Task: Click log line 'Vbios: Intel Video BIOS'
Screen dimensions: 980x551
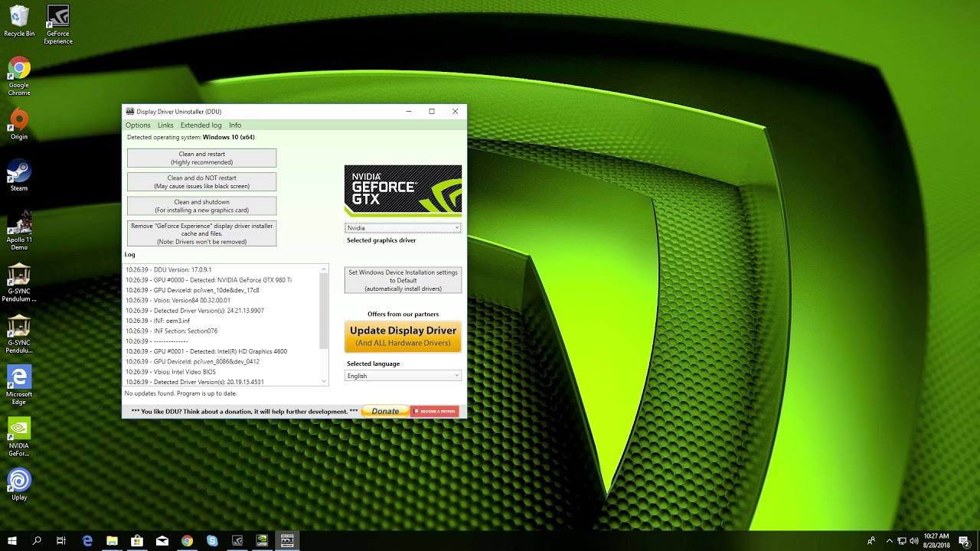Action: tap(171, 372)
